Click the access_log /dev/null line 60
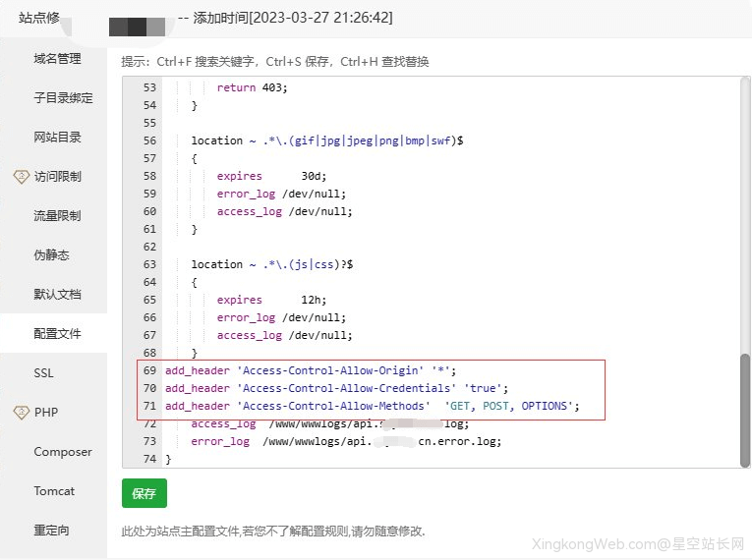 [284, 212]
